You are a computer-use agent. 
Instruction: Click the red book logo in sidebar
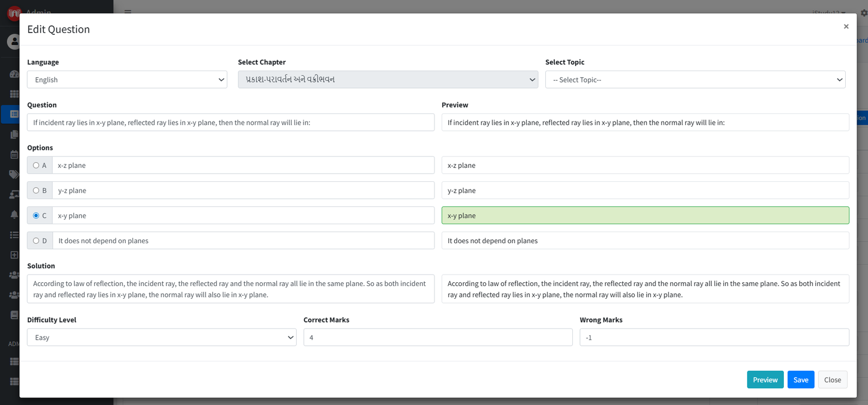point(13,12)
